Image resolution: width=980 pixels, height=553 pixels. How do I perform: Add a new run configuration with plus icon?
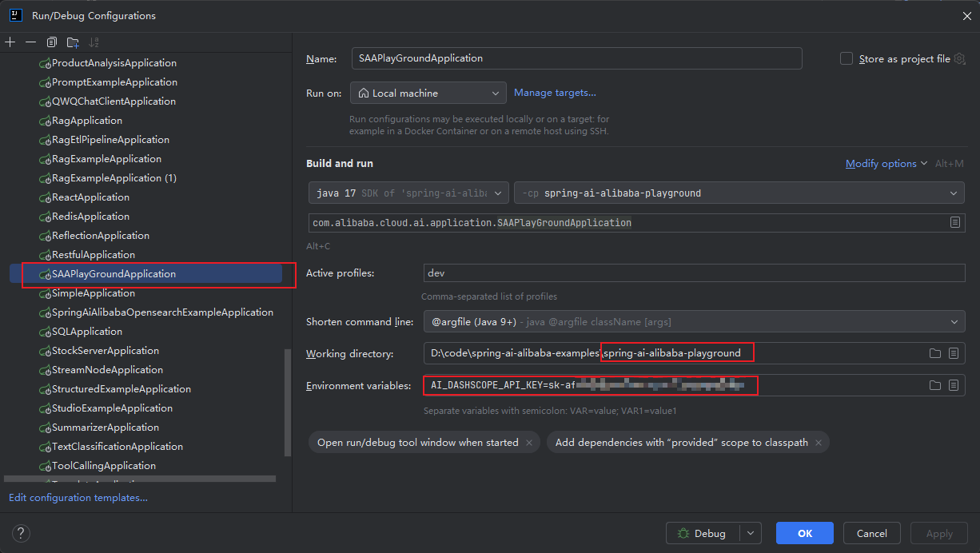coord(10,42)
